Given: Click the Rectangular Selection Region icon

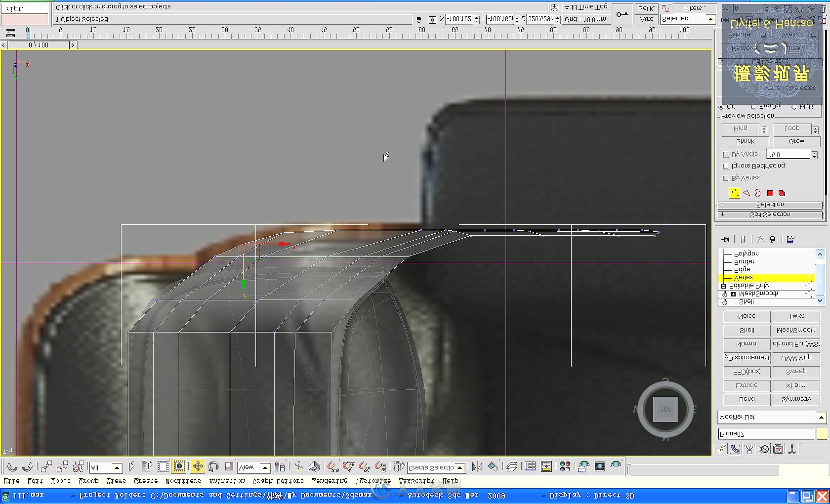Looking at the screenshot, I should (163, 466).
